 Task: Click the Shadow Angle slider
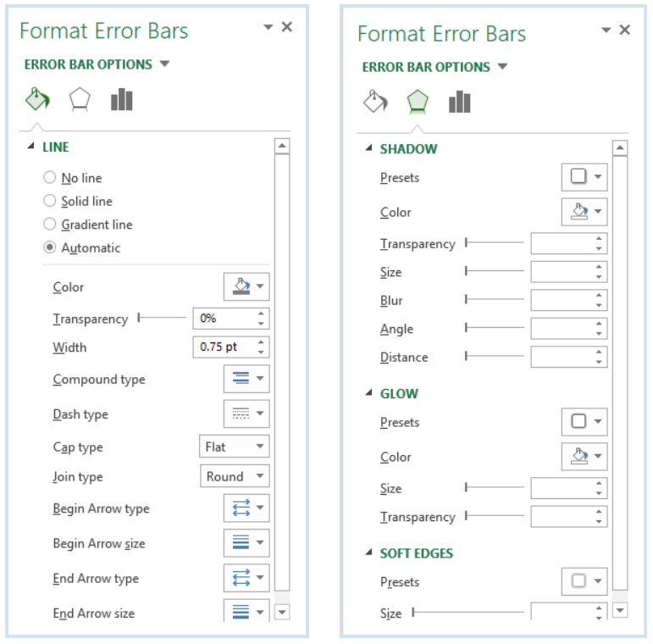click(x=495, y=328)
